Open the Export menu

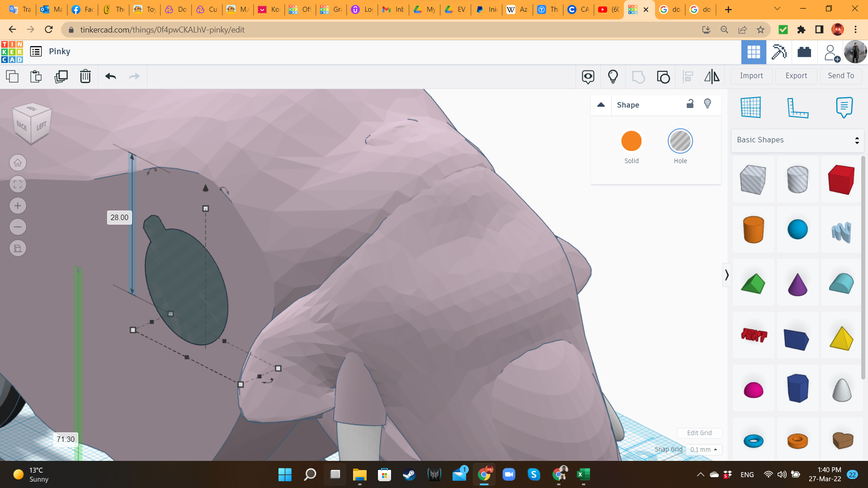pyautogui.click(x=796, y=76)
